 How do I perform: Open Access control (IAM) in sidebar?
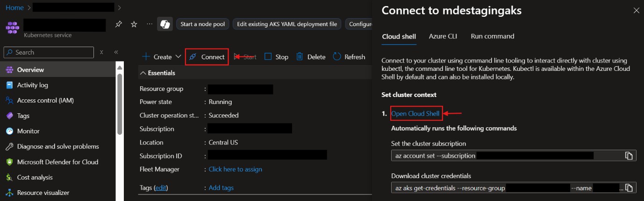coord(45,100)
